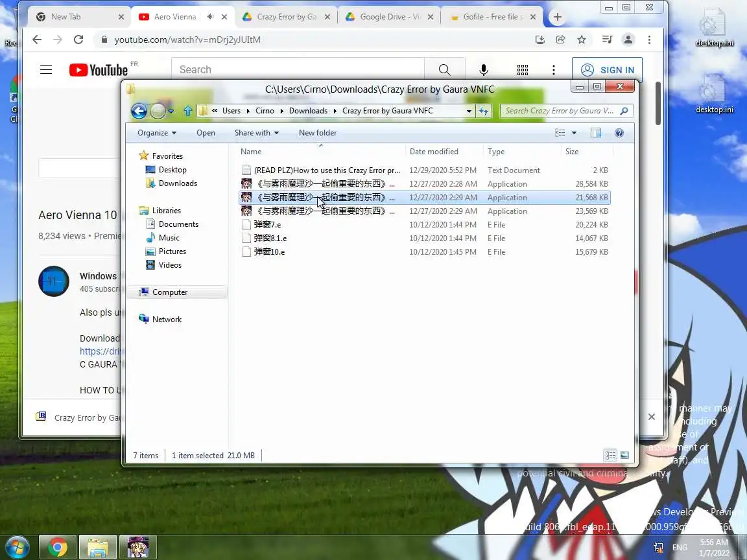Select the 弹窗10.e file
747x560 pixels.
pos(425,252)
